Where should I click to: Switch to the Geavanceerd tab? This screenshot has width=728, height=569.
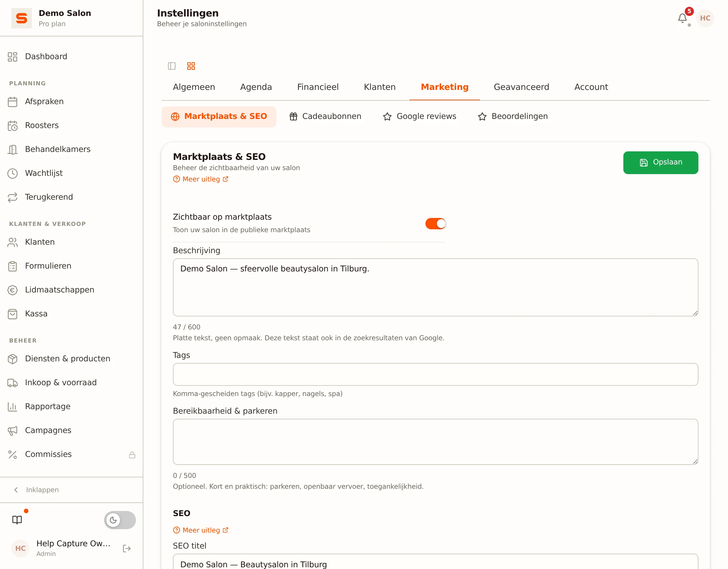coord(521,87)
